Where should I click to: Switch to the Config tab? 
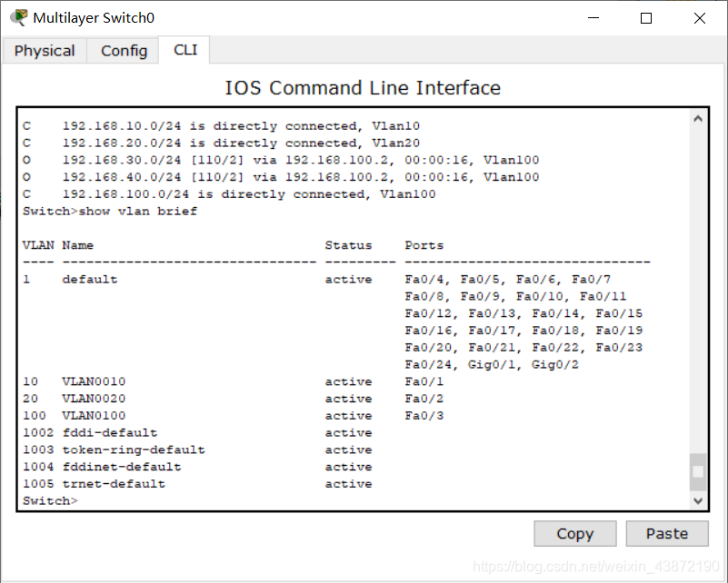coord(124,51)
